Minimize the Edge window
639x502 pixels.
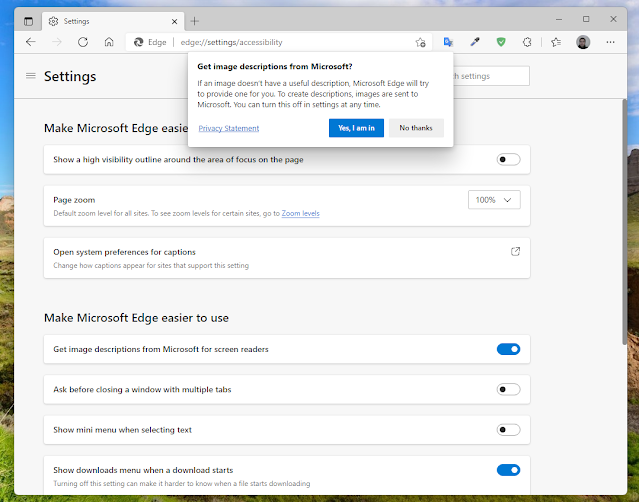click(x=559, y=19)
